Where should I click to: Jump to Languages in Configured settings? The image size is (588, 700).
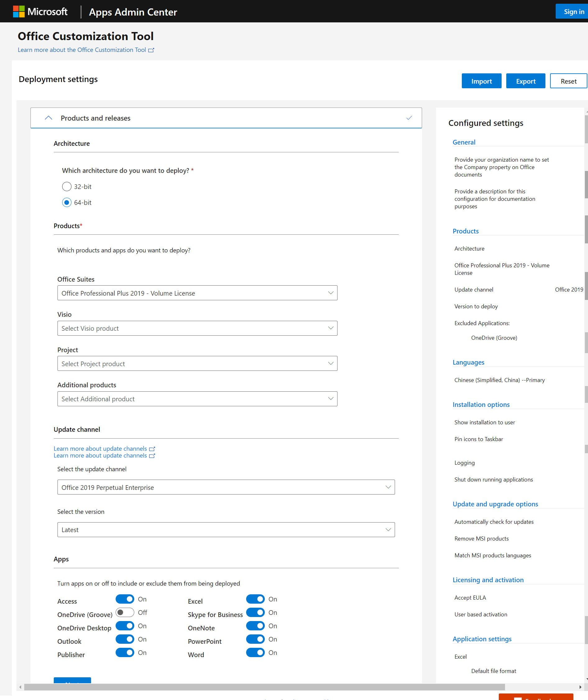point(468,362)
